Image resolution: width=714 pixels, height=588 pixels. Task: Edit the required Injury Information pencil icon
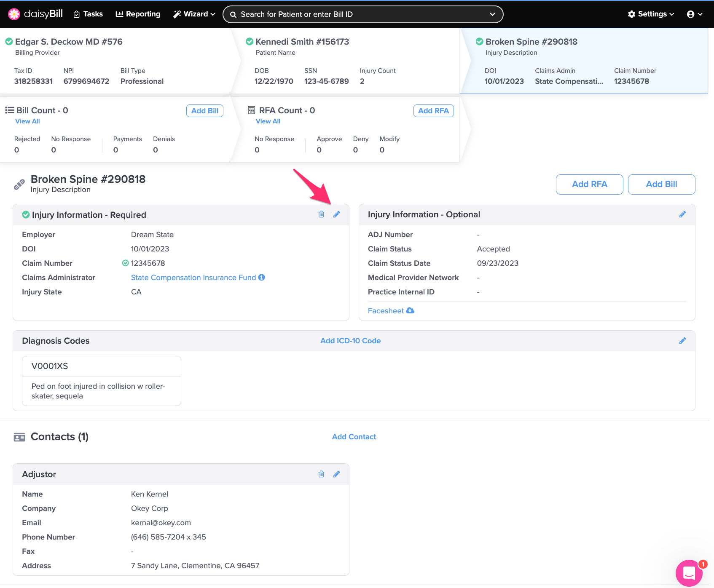(x=336, y=214)
